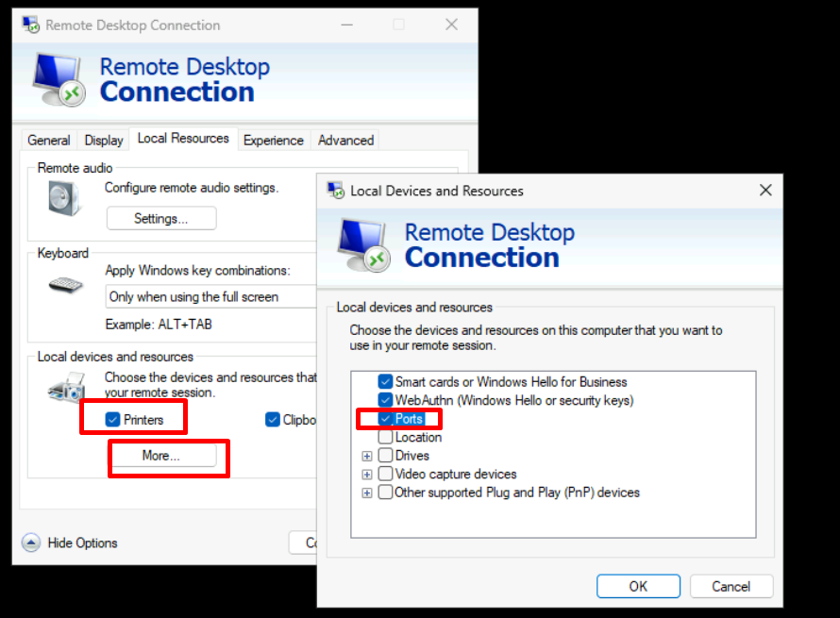The width and height of the screenshot is (840, 618).
Task: Click the computer monitor logo in main window banner
Action: tap(59, 79)
